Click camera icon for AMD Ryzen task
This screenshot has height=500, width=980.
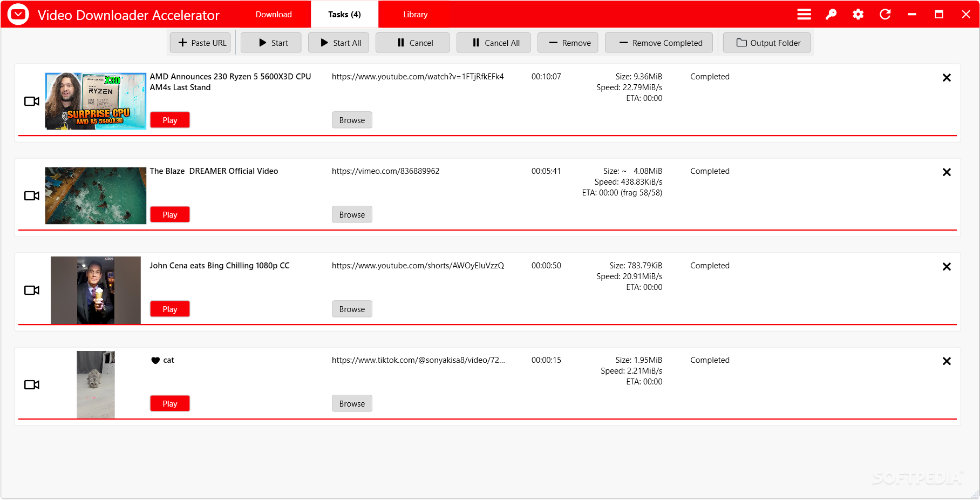pyautogui.click(x=32, y=101)
